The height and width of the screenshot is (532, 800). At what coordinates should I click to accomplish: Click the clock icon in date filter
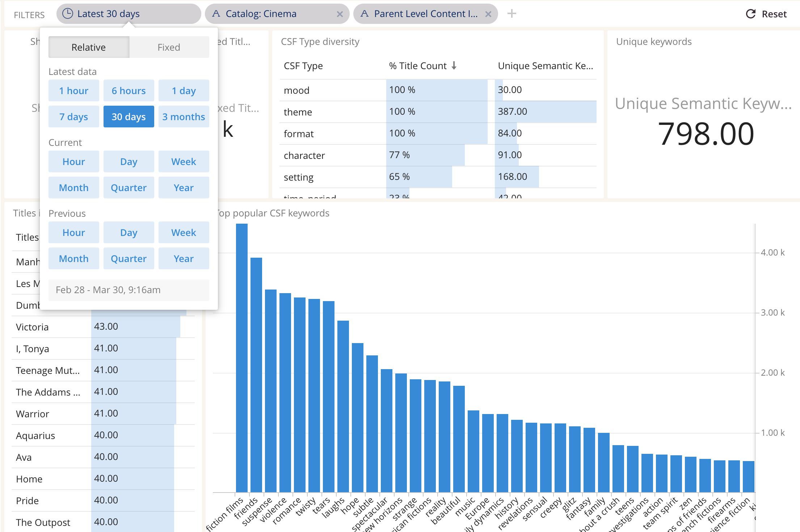tap(68, 14)
